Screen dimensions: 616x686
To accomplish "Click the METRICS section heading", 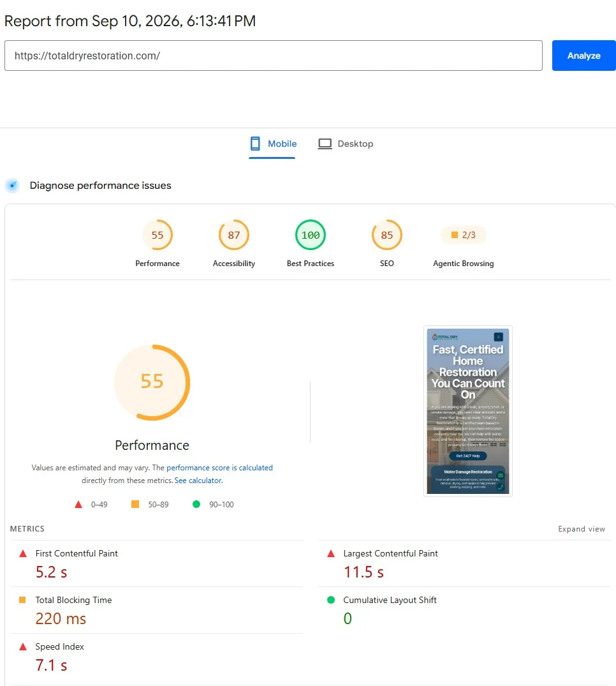I will (27, 529).
